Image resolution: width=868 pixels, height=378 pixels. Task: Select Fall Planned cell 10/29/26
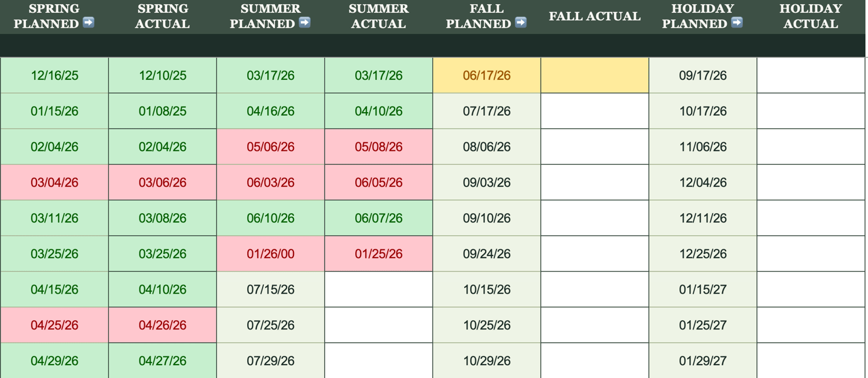(x=487, y=361)
